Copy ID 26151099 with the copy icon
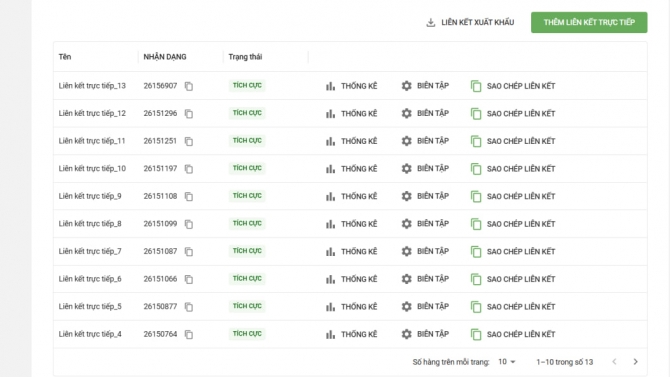670x377 pixels. pyautogui.click(x=189, y=224)
